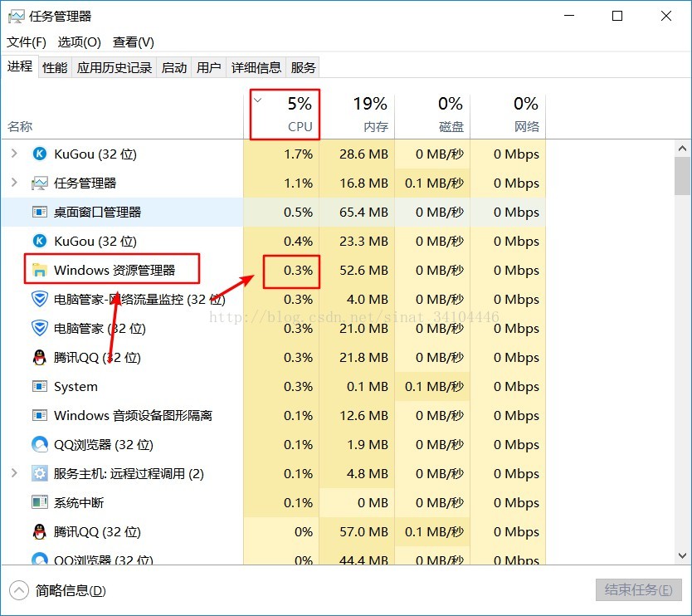Click the penguin icon of the 21.8 MB 腾讯QQ process
The width and height of the screenshot is (692, 616).
(40, 357)
